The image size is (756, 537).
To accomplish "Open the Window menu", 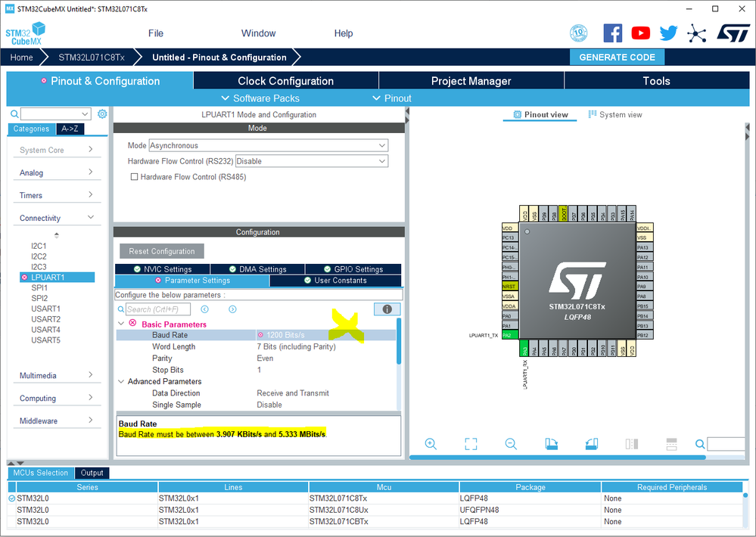I will tap(258, 33).
